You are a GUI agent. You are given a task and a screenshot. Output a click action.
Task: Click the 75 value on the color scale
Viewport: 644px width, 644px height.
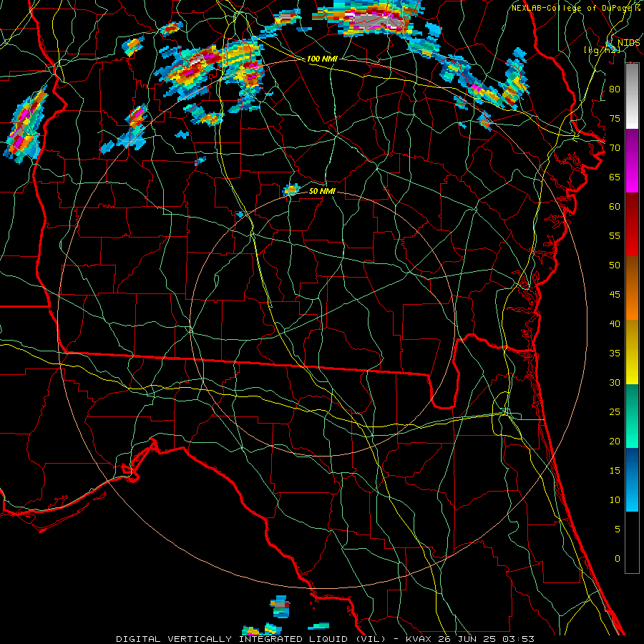pos(615,118)
